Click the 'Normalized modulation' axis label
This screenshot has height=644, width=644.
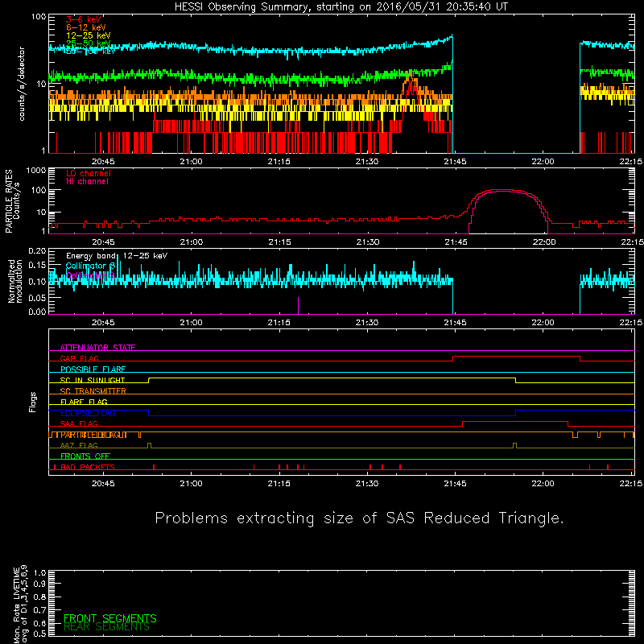(15, 281)
